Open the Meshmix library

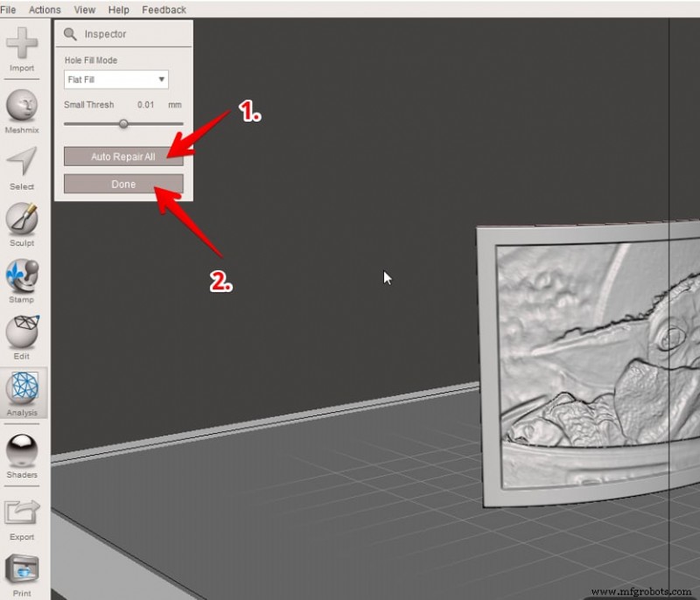click(x=21, y=112)
